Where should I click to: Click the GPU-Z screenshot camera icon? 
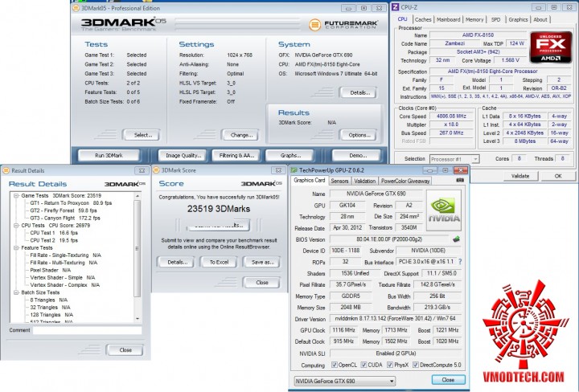click(x=460, y=180)
